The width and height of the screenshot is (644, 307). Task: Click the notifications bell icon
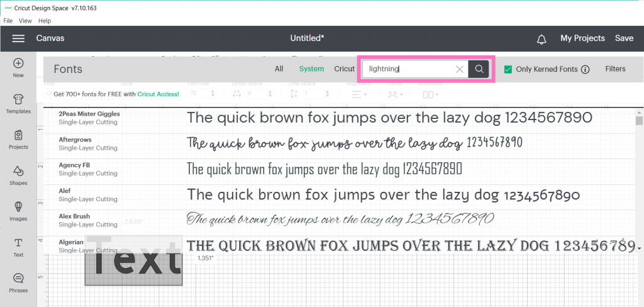coord(541,39)
